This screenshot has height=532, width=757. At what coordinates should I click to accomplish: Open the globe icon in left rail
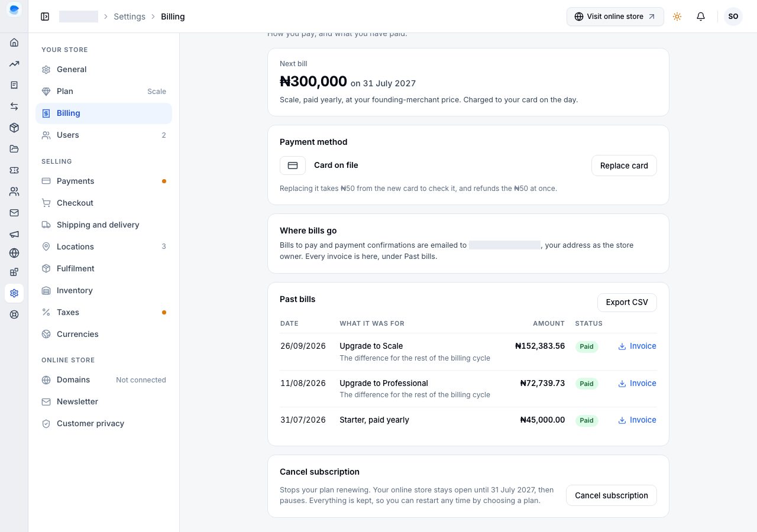click(14, 253)
